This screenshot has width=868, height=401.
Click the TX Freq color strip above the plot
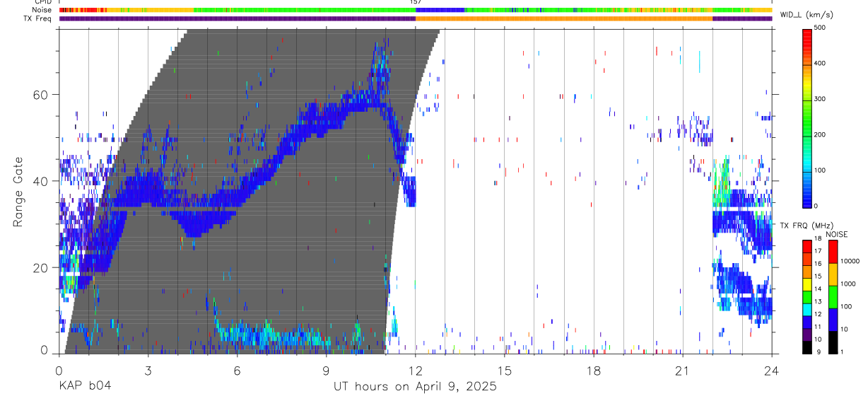[x=416, y=18]
